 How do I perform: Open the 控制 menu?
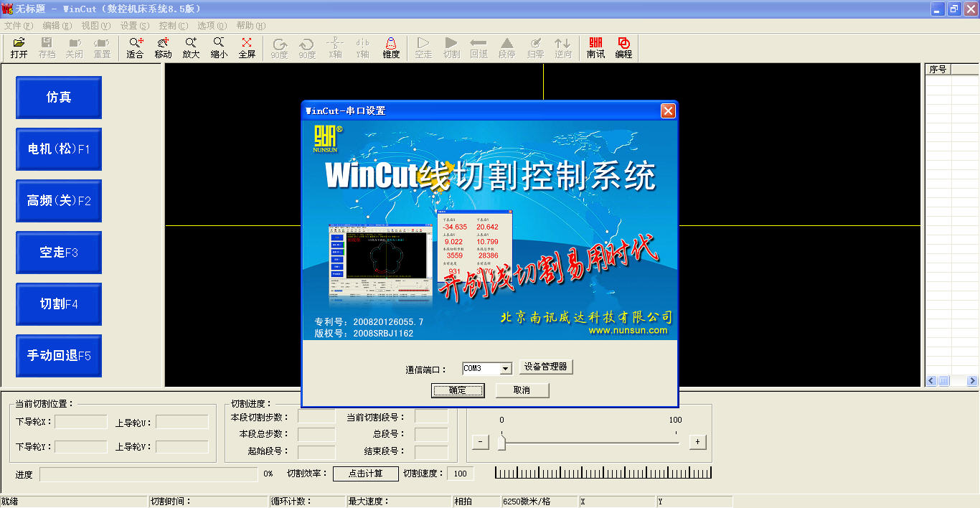tap(173, 25)
